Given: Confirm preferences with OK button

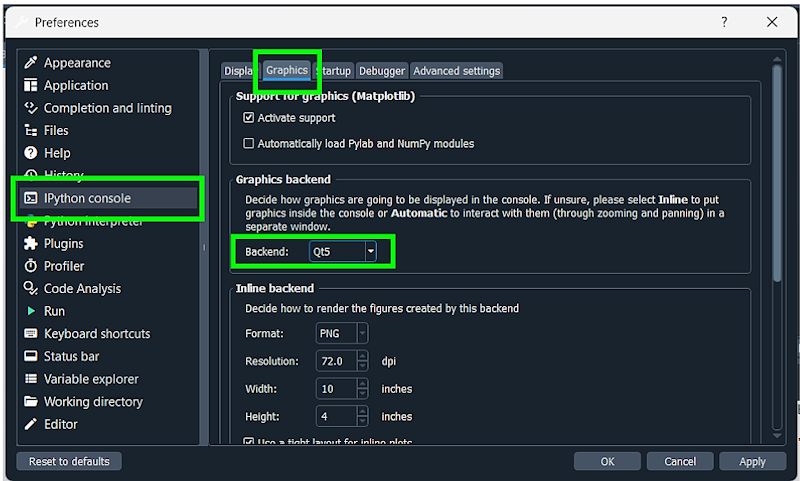Looking at the screenshot, I should (x=607, y=461).
